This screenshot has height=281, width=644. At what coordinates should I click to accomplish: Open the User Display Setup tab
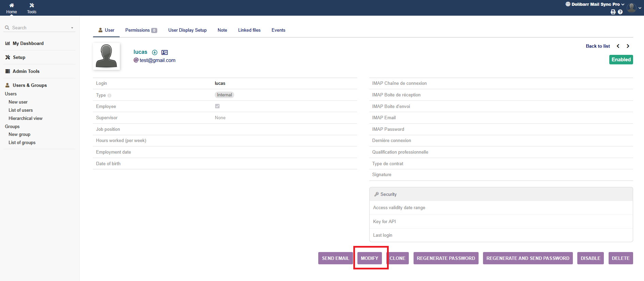pyautogui.click(x=187, y=30)
